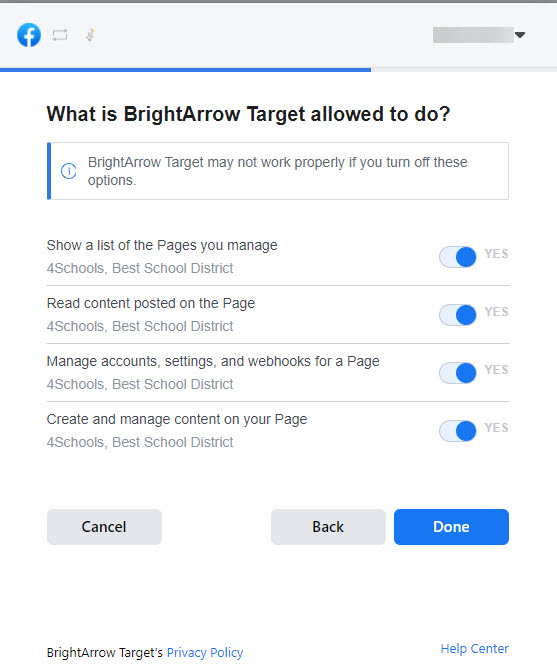Open BrightArrow Target's Privacy Policy link
The height and width of the screenshot is (669, 557).
(x=205, y=653)
